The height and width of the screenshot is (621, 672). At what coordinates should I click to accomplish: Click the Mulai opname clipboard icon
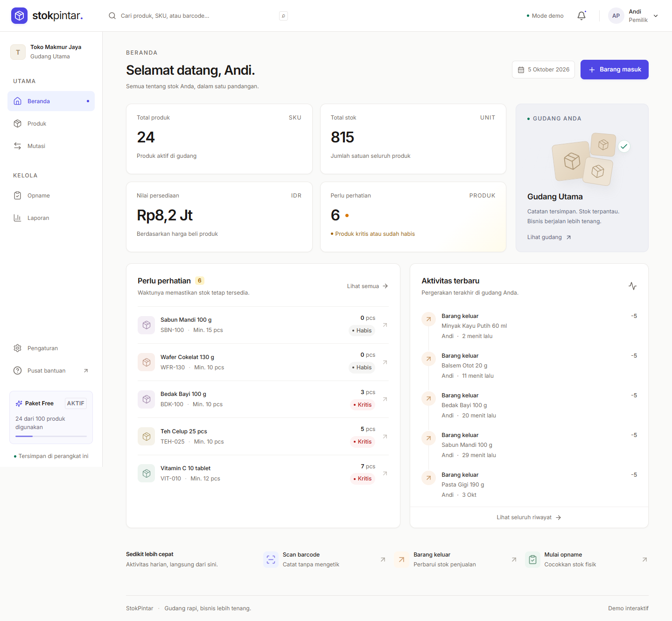click(532, 559)
